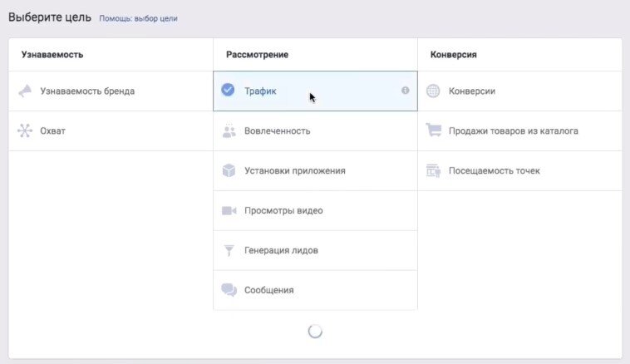Choose the Вовлеченность objective
630x364 pixels.
pos(315,131)
